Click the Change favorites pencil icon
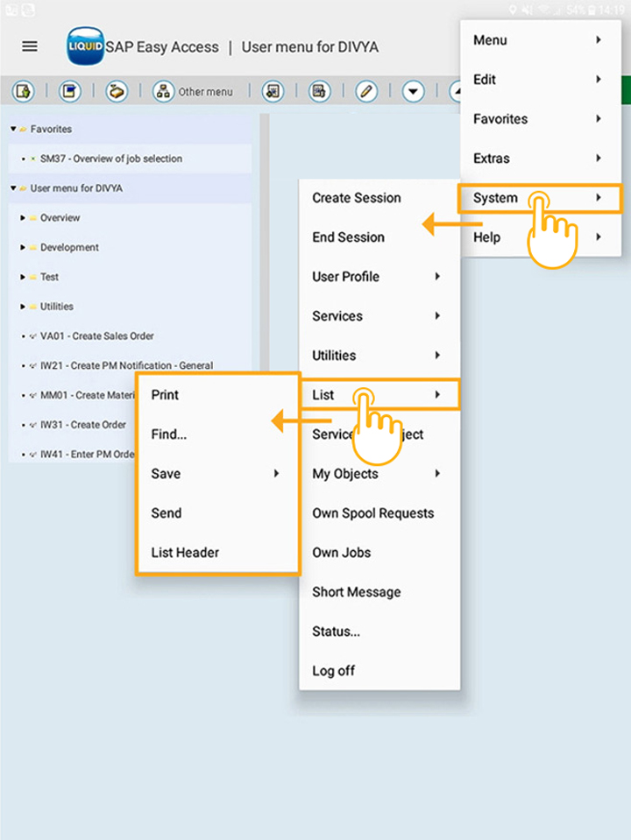 (366, 92)
